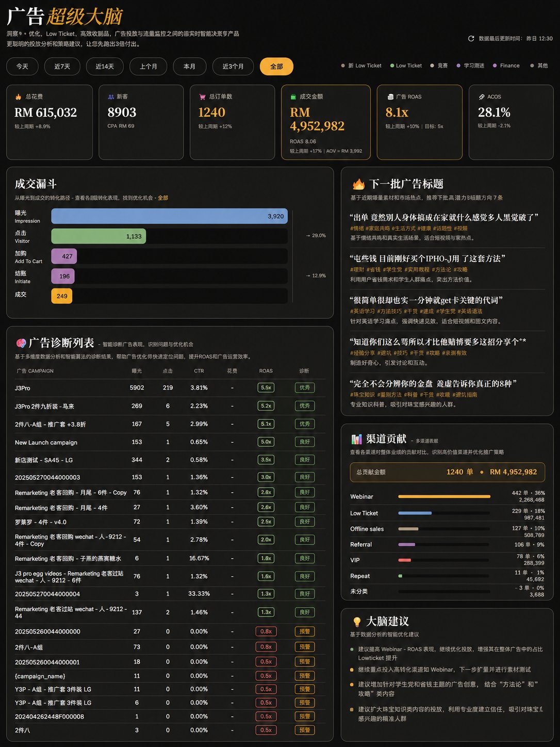Screen dimensions: 560x747
Task: Click ad title starting “屯些钱 目前刚好
Action: [427, 258]
